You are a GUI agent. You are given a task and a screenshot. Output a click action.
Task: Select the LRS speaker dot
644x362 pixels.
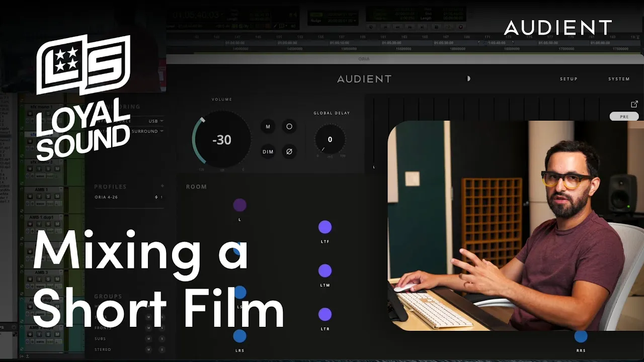click(239, 336)
